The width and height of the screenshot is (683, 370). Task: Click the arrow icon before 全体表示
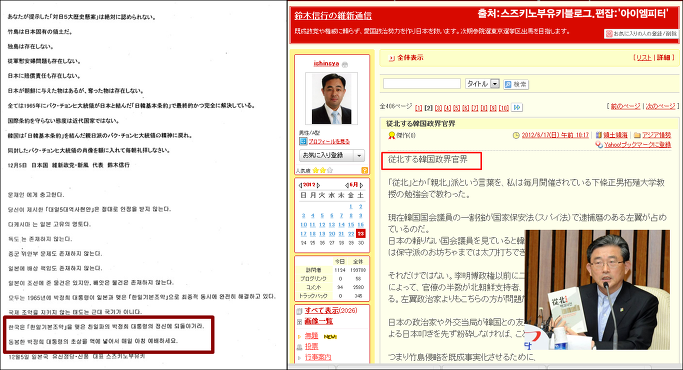[392, 58]
